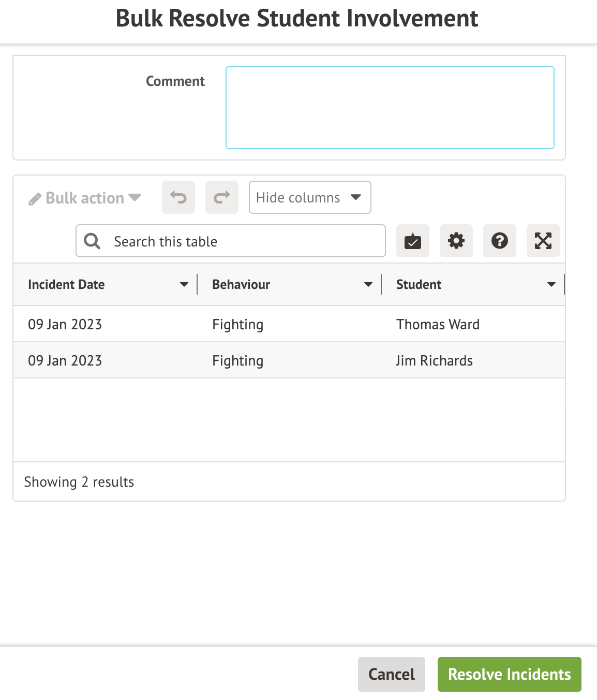597x700 pixels.
Task: Click the magnifying glass search icon
Action: pyautogui.click(x=93, y=241)
